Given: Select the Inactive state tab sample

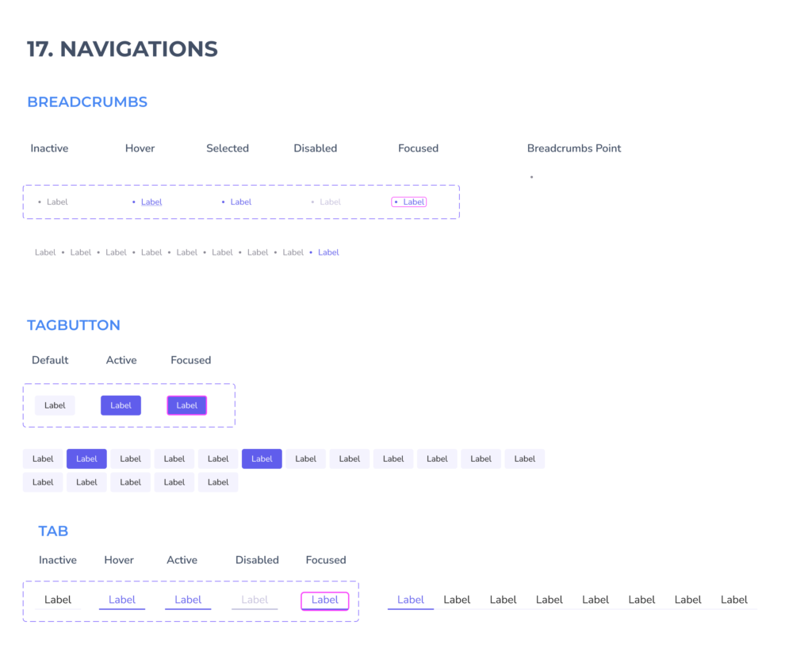Looking at the screenshot, I should pos(58,600).
